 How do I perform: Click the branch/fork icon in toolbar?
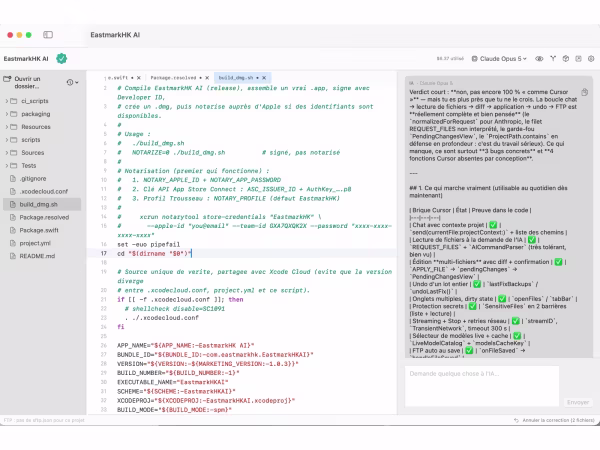[x=553, y=59]
